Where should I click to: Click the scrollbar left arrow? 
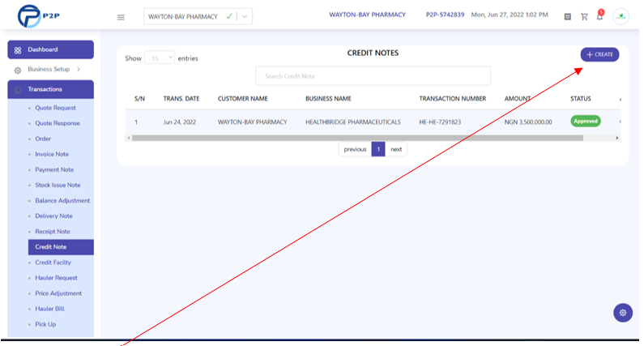click(x=129, y=138)
